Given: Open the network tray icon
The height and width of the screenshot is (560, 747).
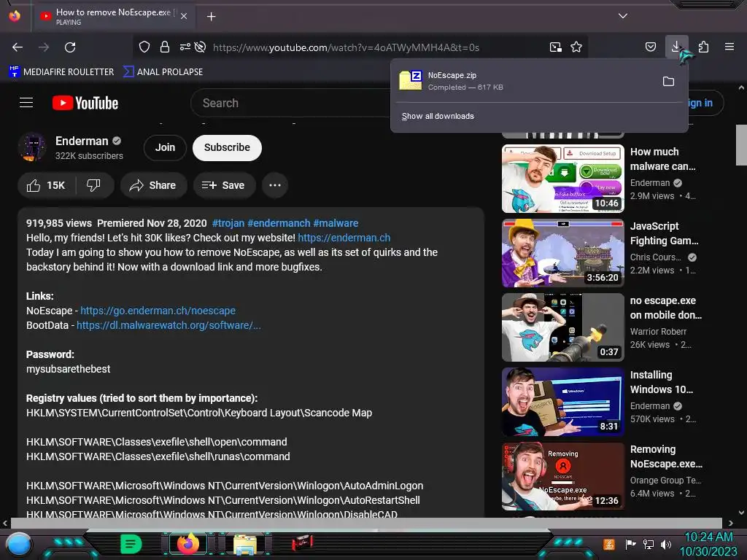Looking at the screenshot, I should click(x=648, y=544).
